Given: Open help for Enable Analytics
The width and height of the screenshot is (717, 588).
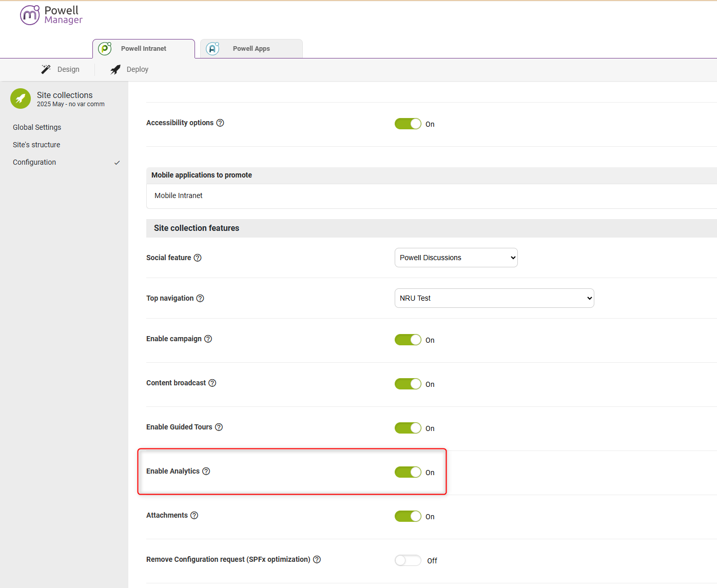Looking at the screenshot, I should coord(206,471).
